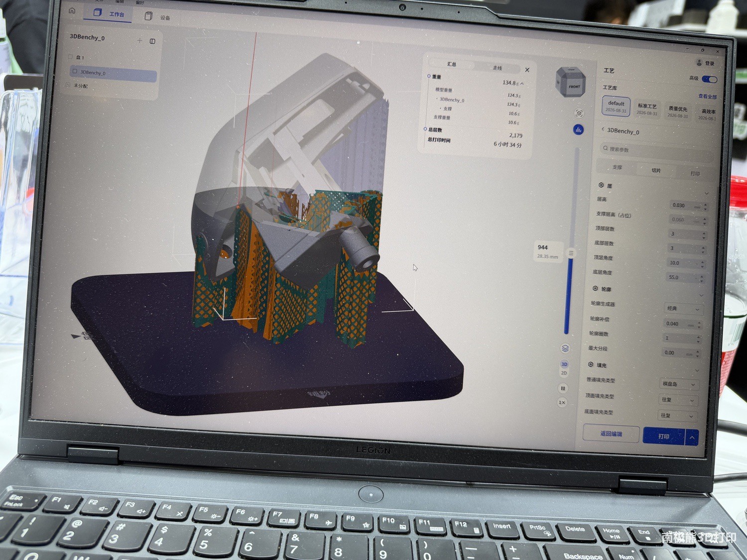Expand the arrow beside the 打印 print button
The image size is (747, 560).
[x=692, y=438]
